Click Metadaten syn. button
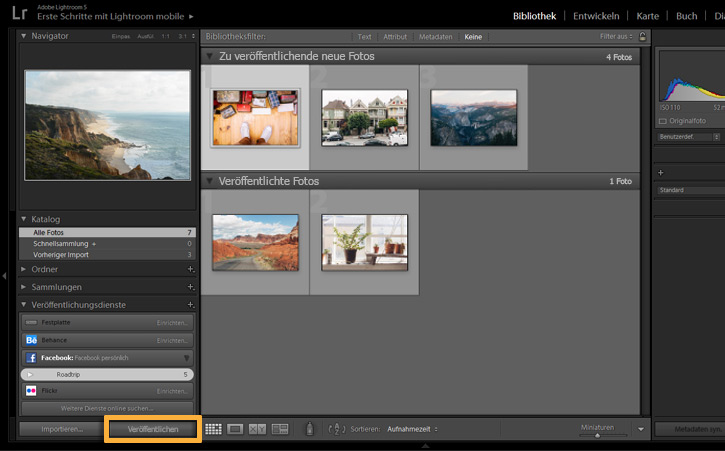 (x=690, y=429)
